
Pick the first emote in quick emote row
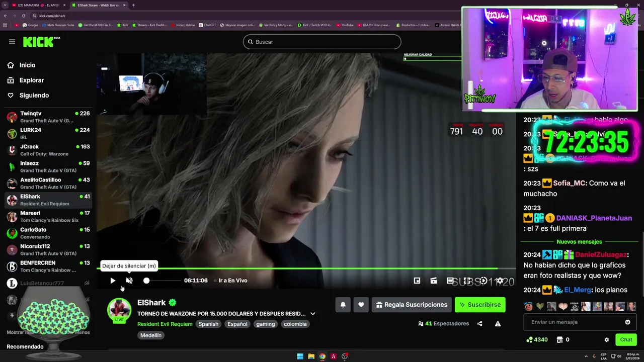click(528, 307)
